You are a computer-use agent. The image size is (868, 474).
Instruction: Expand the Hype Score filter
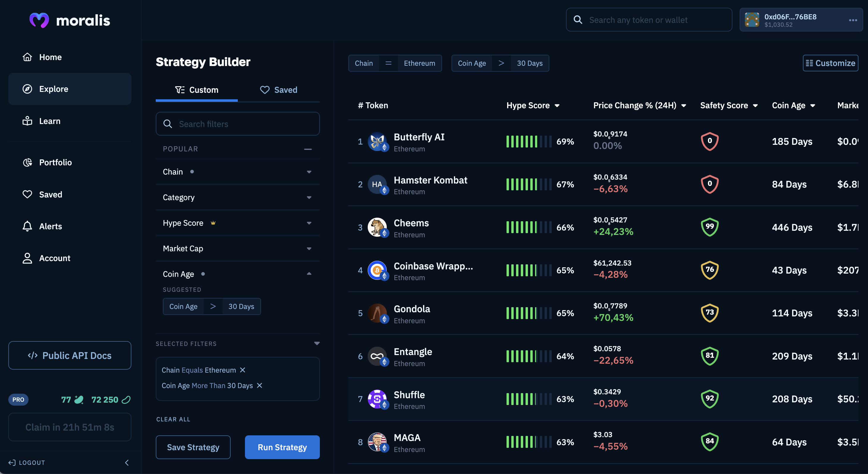pos(238,223)
